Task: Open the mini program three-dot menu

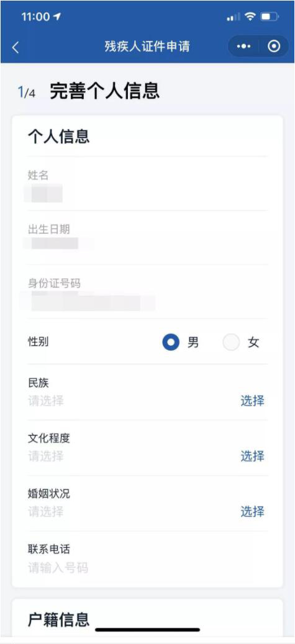Action: coord(243,47)
